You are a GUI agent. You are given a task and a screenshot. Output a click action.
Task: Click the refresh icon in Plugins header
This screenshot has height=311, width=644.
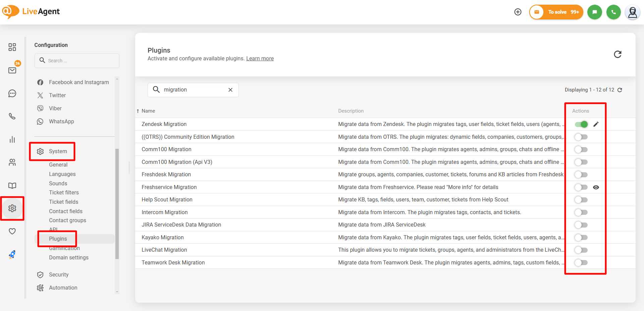tap(618, 54)
